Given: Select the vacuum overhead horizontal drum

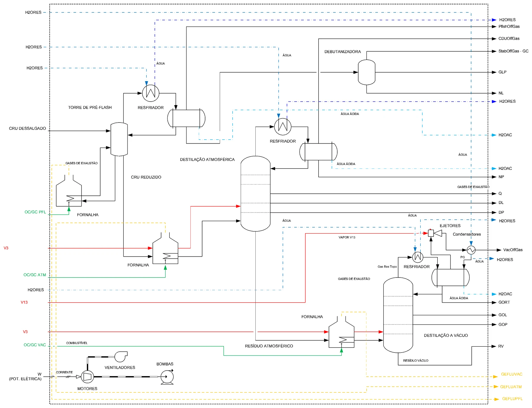Looking at the screenshot, I should [450, 278].
